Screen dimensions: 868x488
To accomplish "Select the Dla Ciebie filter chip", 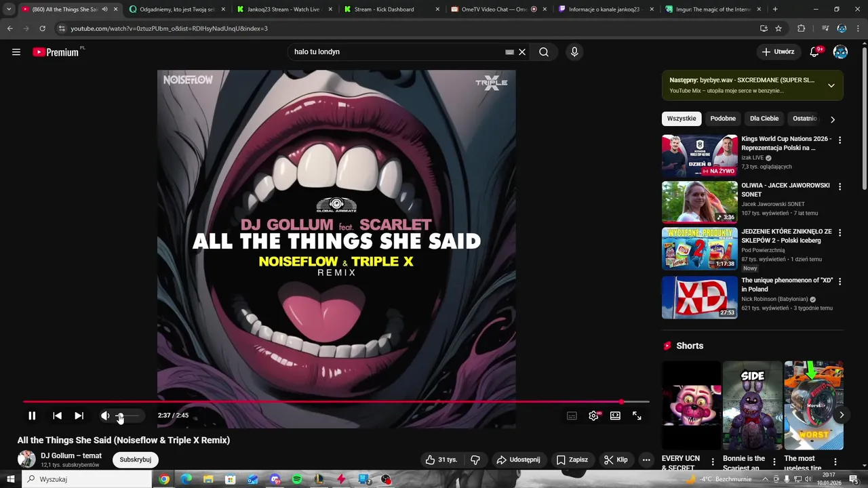I will 764,119.
